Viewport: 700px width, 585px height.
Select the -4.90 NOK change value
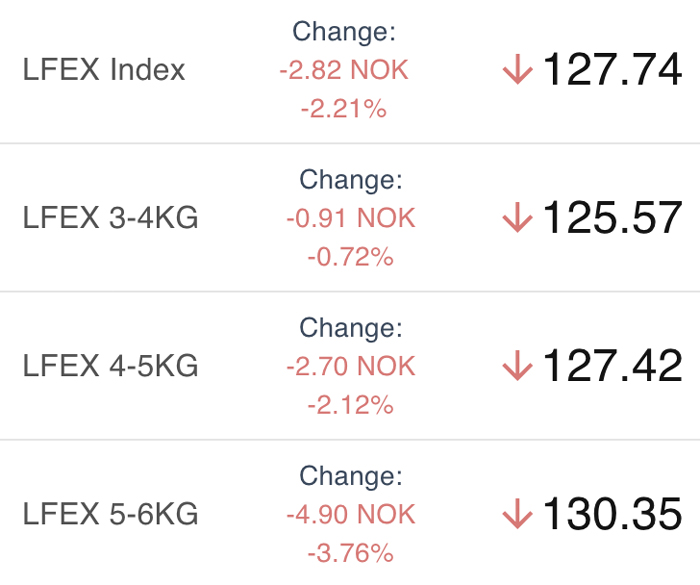click(351, 514)
